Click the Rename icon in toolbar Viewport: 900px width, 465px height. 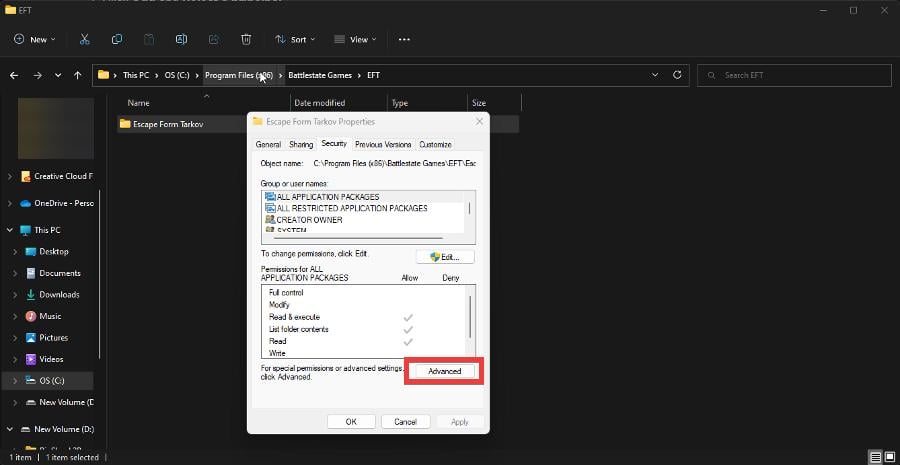pyautogui.click(x=181, y=40)
